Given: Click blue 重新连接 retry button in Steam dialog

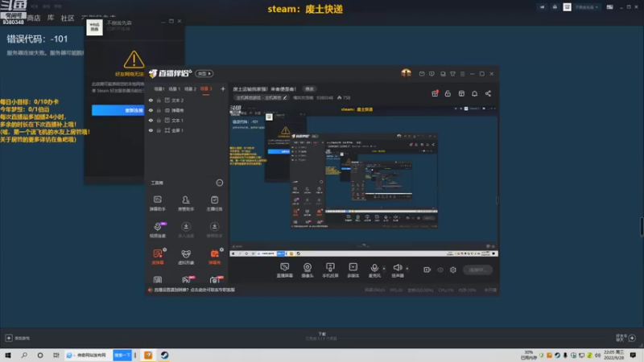Looking at the screenshot, I should [118, 110].
